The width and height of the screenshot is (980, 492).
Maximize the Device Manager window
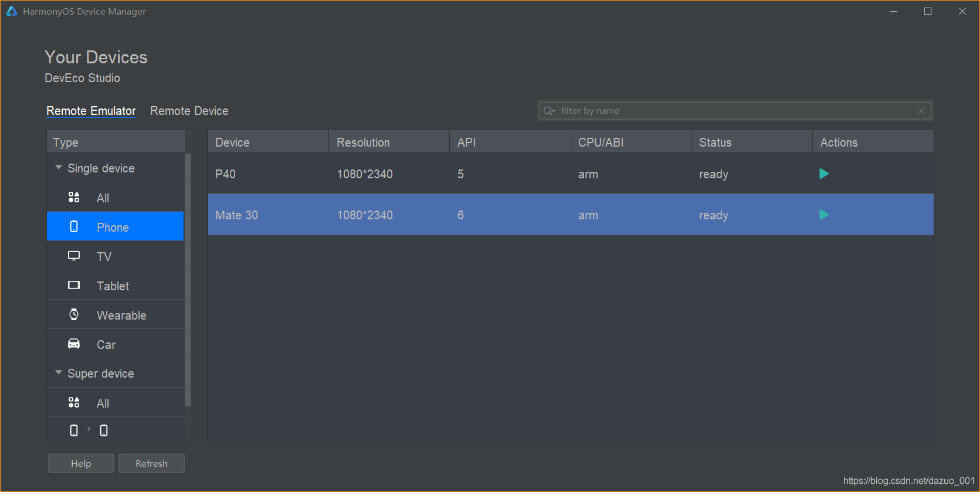pos(928,11)
